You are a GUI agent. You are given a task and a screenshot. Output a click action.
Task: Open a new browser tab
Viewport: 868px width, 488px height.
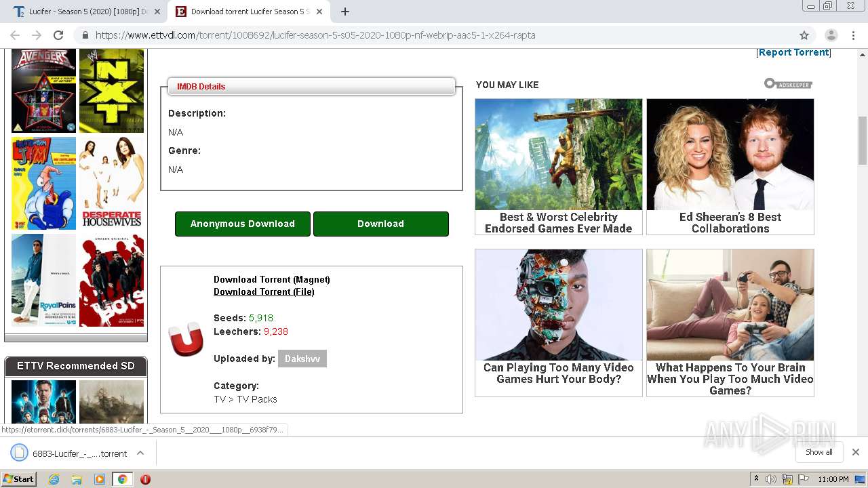tap(345, 12)
